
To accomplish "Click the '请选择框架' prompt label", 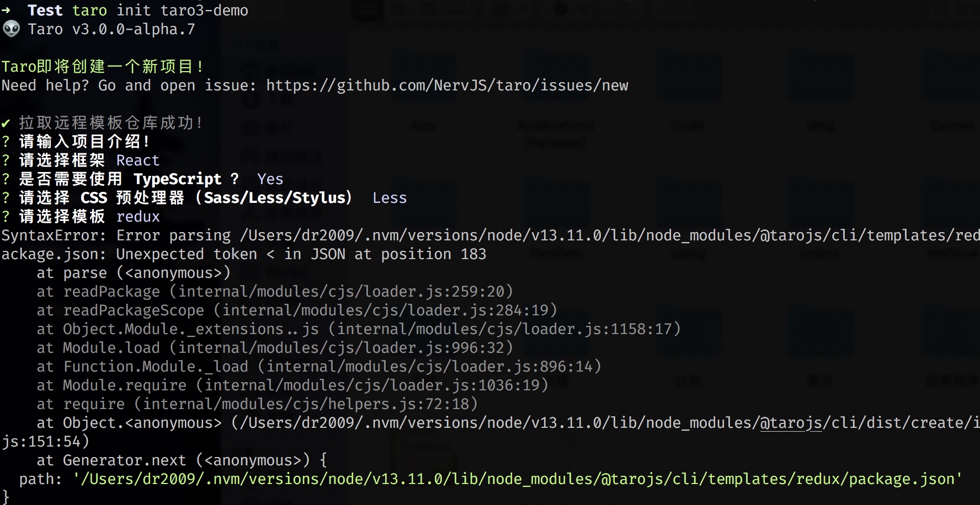I will (x=62, y=160).
